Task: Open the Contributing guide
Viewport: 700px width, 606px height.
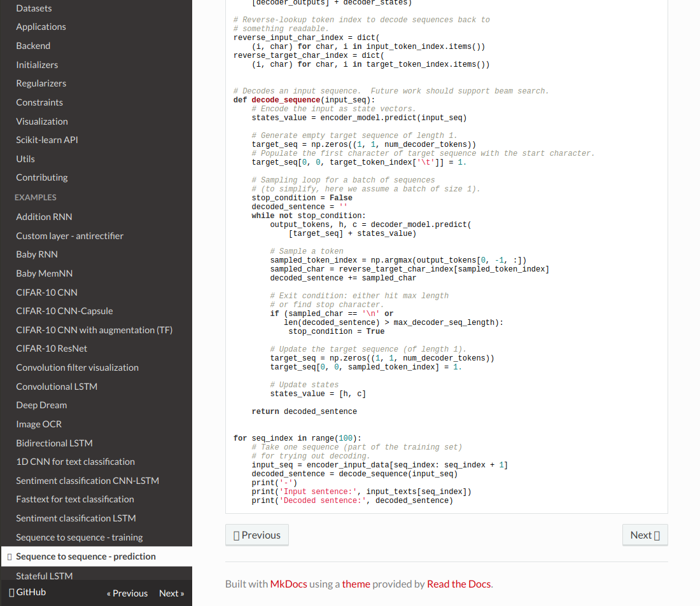Action: (40, 177)
